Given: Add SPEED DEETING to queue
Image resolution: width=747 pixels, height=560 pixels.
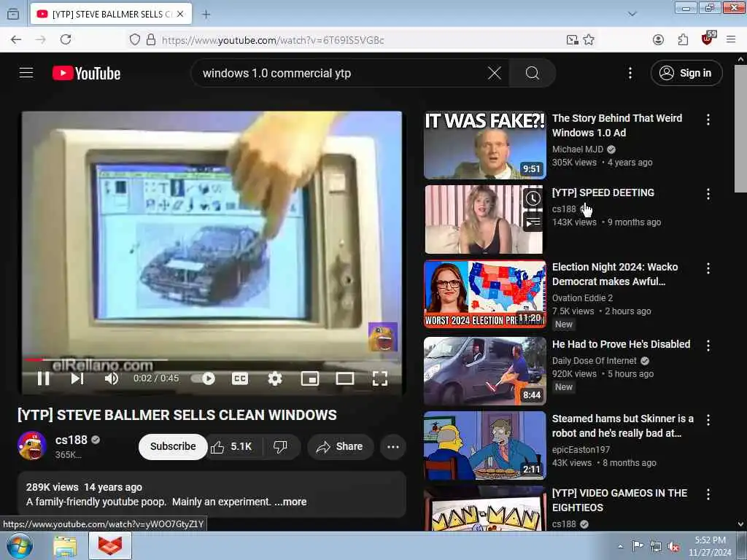Looking at the screenshot, I should (533, 222).
